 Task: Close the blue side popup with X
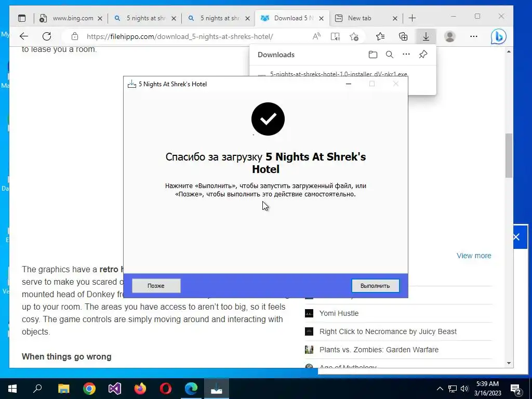(x=516, y=237)
